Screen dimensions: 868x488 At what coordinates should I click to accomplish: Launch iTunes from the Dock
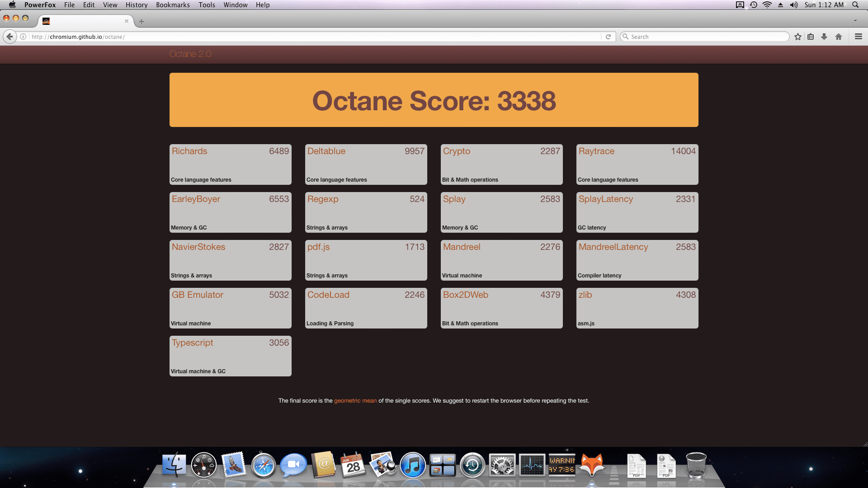point(413,465)
